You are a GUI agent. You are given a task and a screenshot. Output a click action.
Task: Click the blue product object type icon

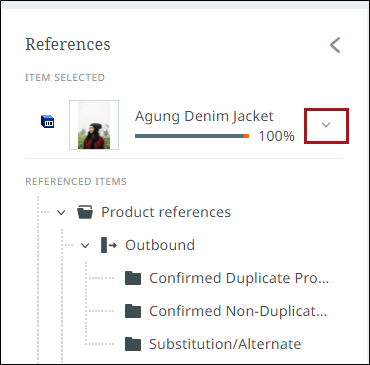point(48,122)
